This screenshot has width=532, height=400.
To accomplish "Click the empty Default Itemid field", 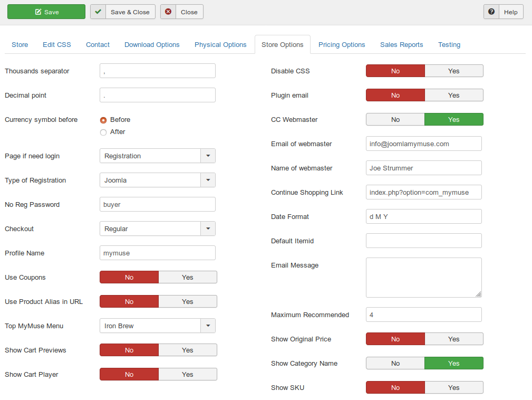I will 423,241.
